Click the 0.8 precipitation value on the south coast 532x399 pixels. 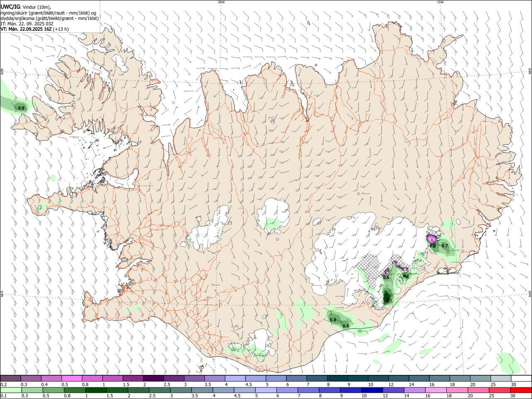pyautogui.click(x=333, y=320)
